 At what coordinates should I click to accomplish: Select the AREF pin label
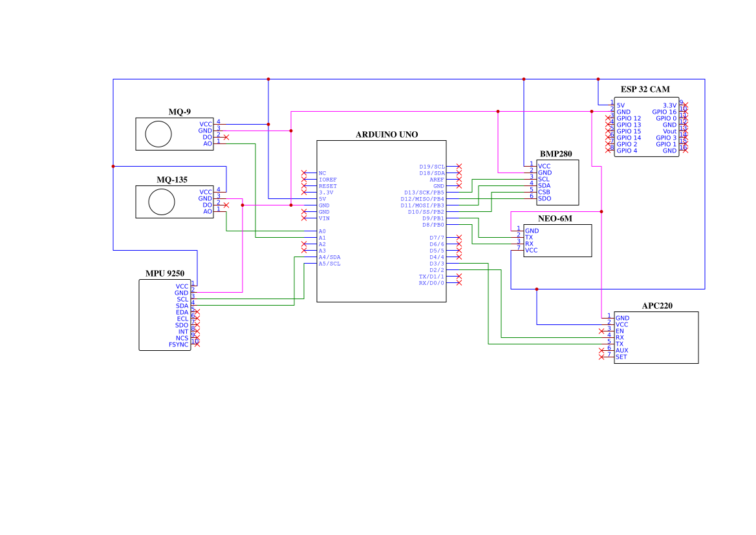tap(437, 180)
